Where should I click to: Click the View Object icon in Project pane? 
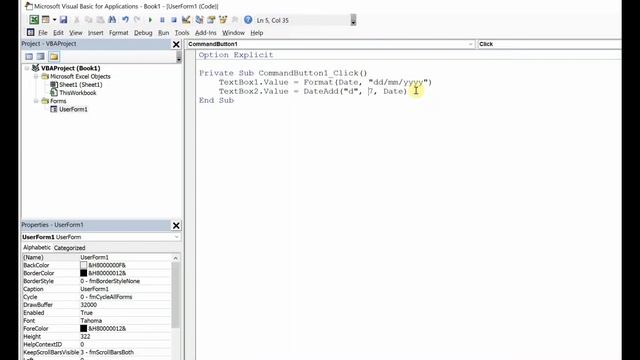pyautogui.click(x=41, y=56)
